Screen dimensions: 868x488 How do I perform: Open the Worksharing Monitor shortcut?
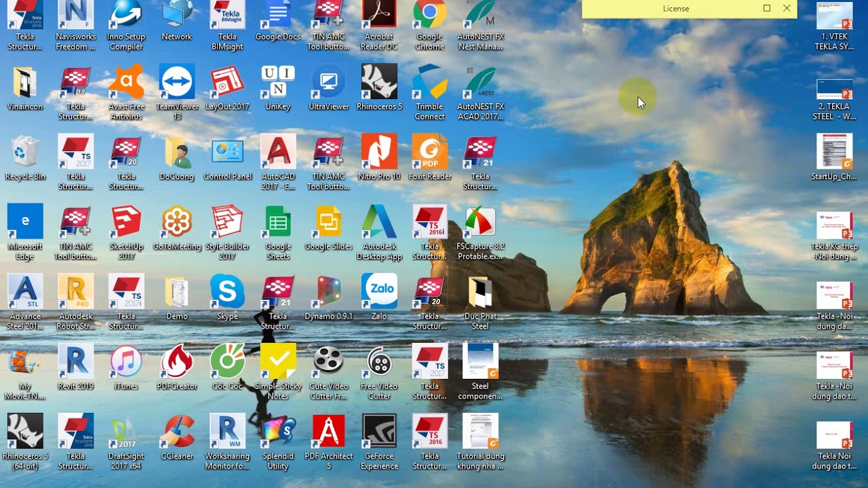coord(228,442)
